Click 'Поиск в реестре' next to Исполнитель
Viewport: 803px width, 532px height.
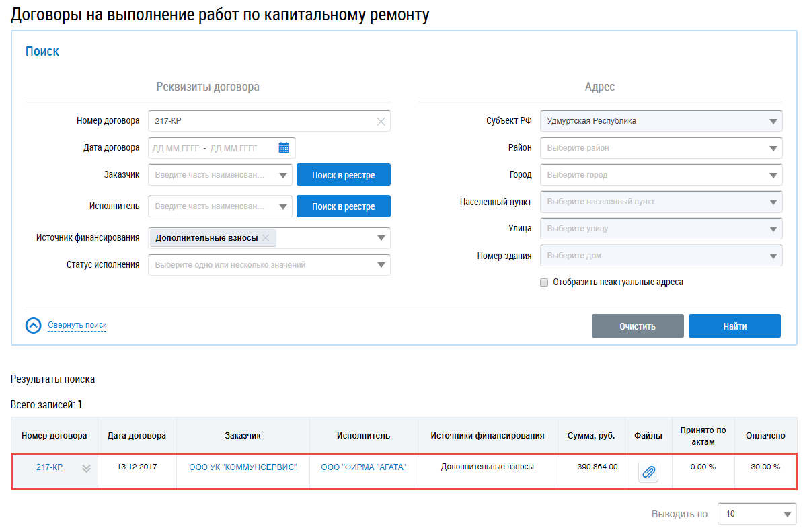(x=343, y=206)
